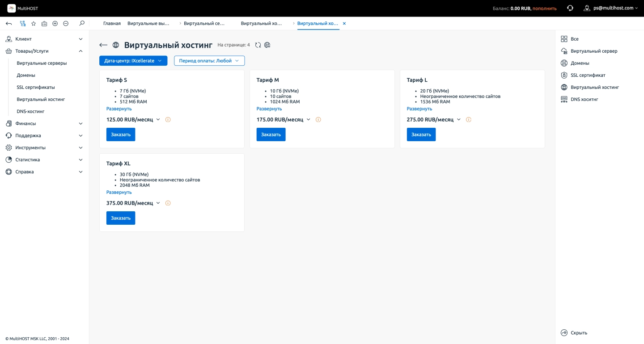Click back arrow beside Виртуальный хостинг title
This screenshot has height=344, width=644.
tap(103, 45)
